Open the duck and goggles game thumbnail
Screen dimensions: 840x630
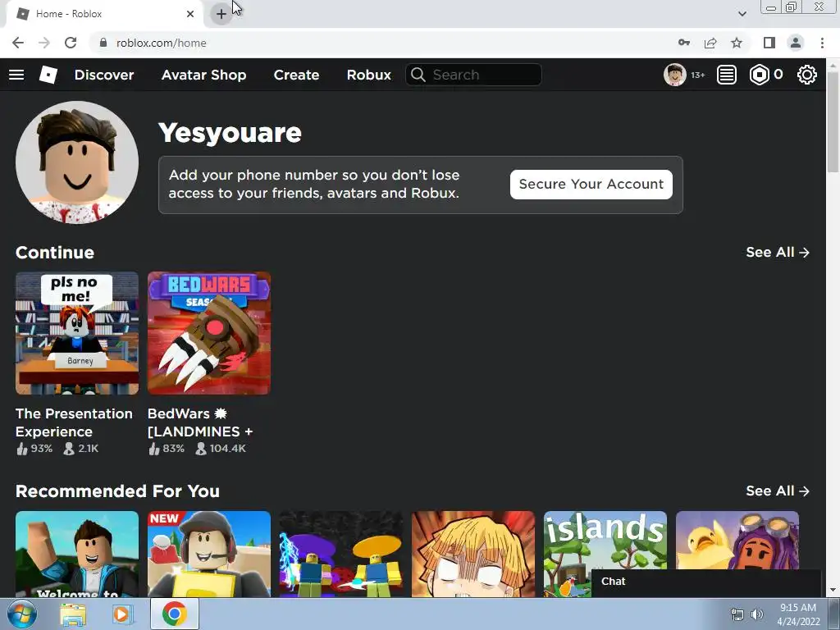click(737, 540)
